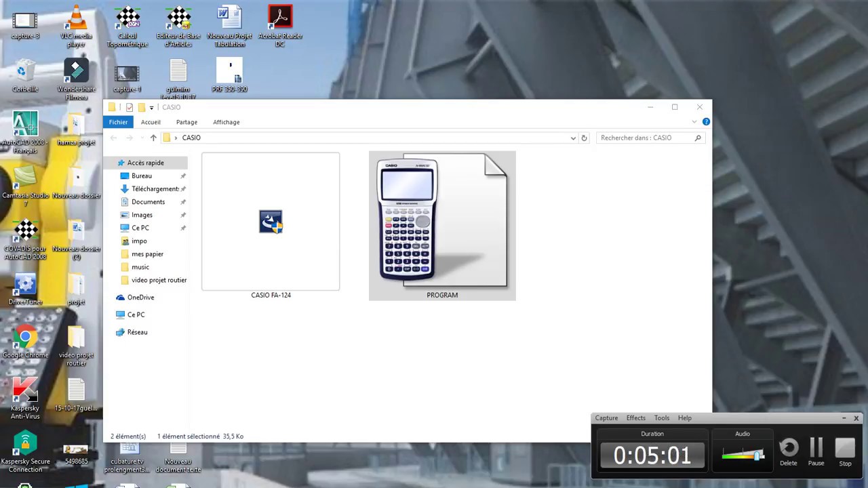Open the Fichier ribbon tab

click(x=118, y=122)
